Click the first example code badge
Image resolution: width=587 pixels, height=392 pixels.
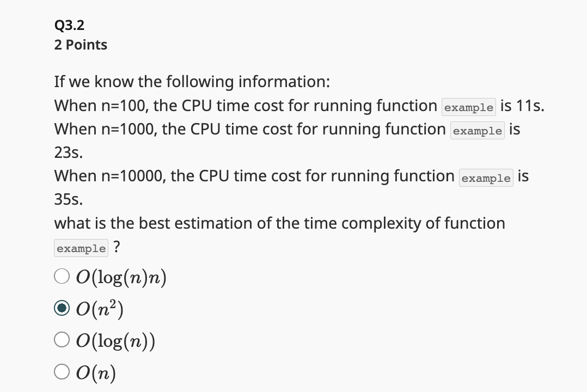pyautogui.click(x=468, y=107)
